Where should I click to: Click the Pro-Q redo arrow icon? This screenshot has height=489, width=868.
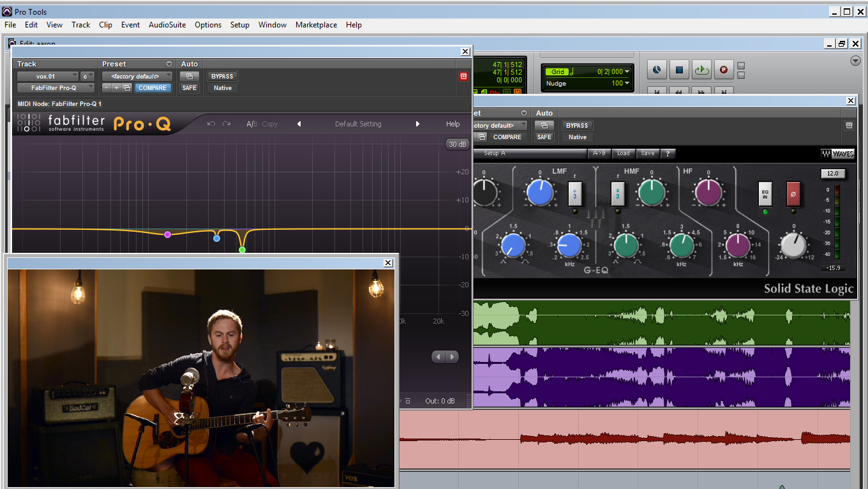tap(227, 124)
